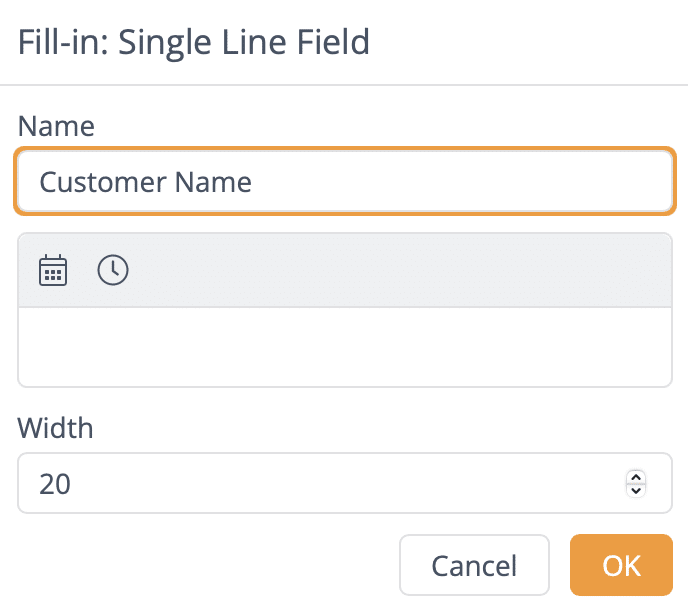Screen dimensions: 688x608
Task: Confirm the dialog with the orange OK button
Action: point(621,565)
